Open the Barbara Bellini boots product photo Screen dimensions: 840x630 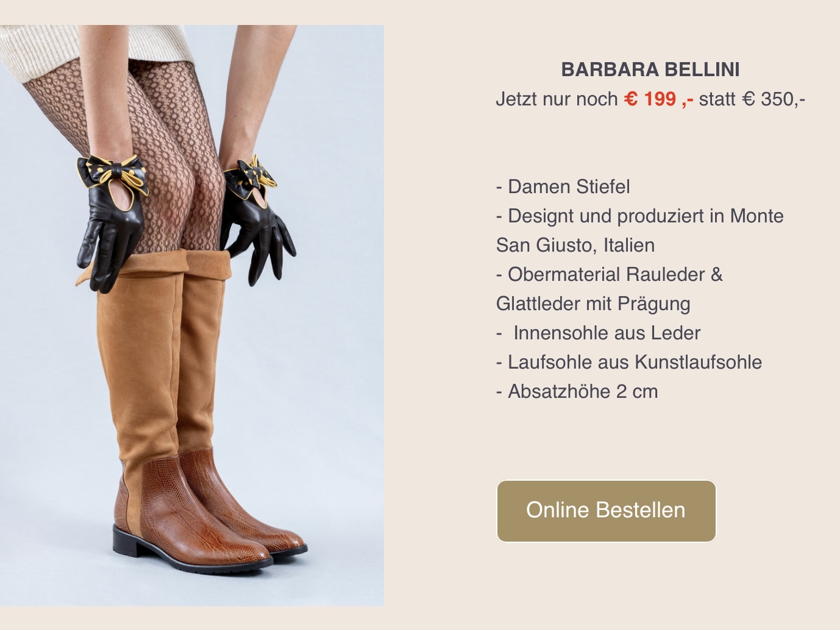tap(192, 315)
